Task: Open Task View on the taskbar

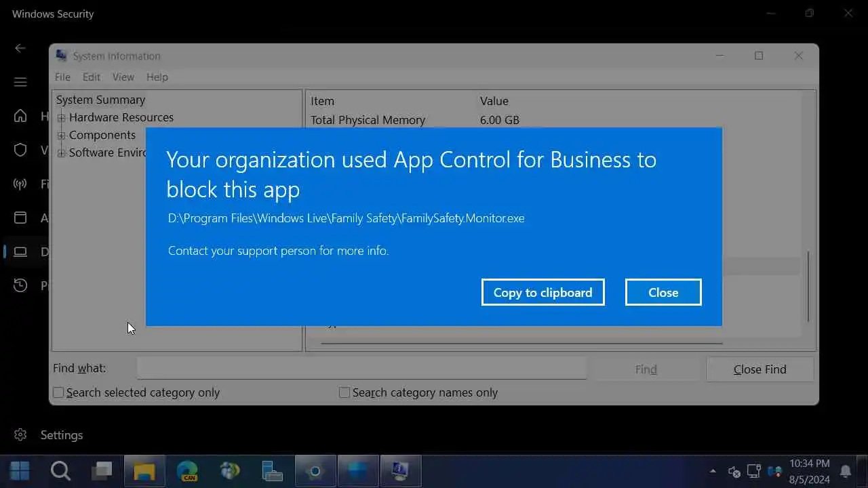Action: [x=102, y=470]
